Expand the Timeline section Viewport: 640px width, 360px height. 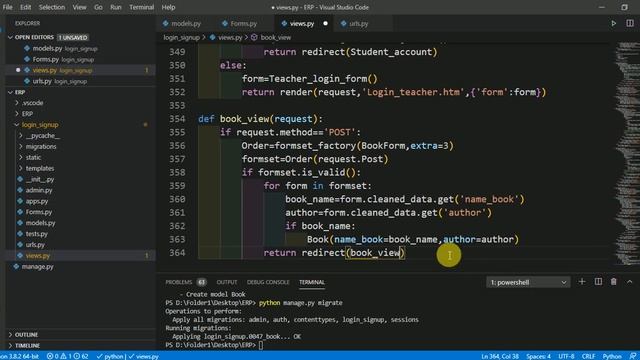pos(27,345)
